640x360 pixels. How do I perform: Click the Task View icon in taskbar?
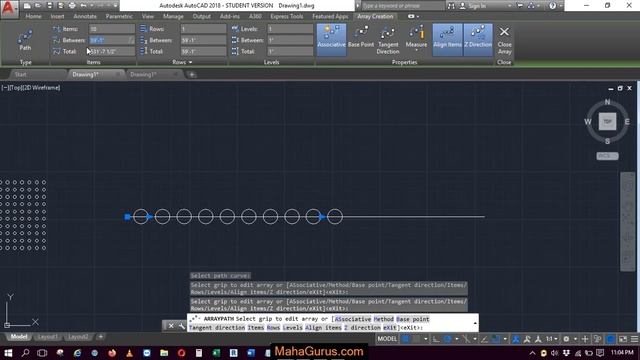tap(42, 353)
